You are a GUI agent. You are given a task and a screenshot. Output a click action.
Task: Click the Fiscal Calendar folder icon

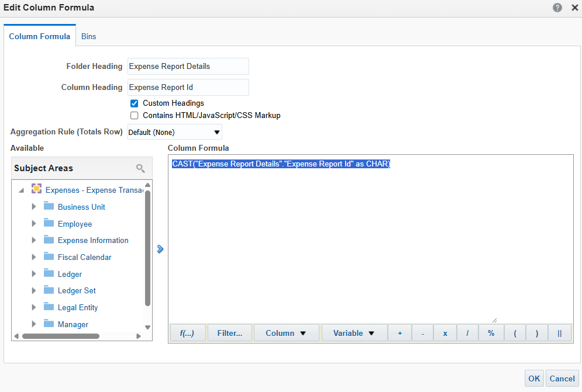tap(49, 256)
